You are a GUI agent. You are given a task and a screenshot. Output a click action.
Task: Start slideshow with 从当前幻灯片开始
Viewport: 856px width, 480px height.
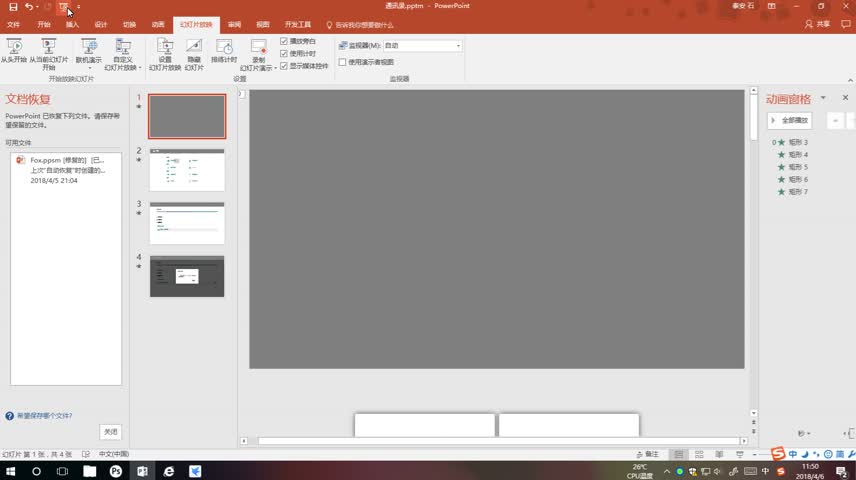pos(49,46)
